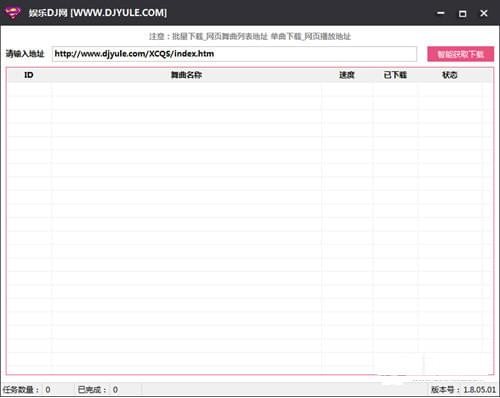
Task: Sort by 舞曲名称 column header
Action: [x=186, y=75]
